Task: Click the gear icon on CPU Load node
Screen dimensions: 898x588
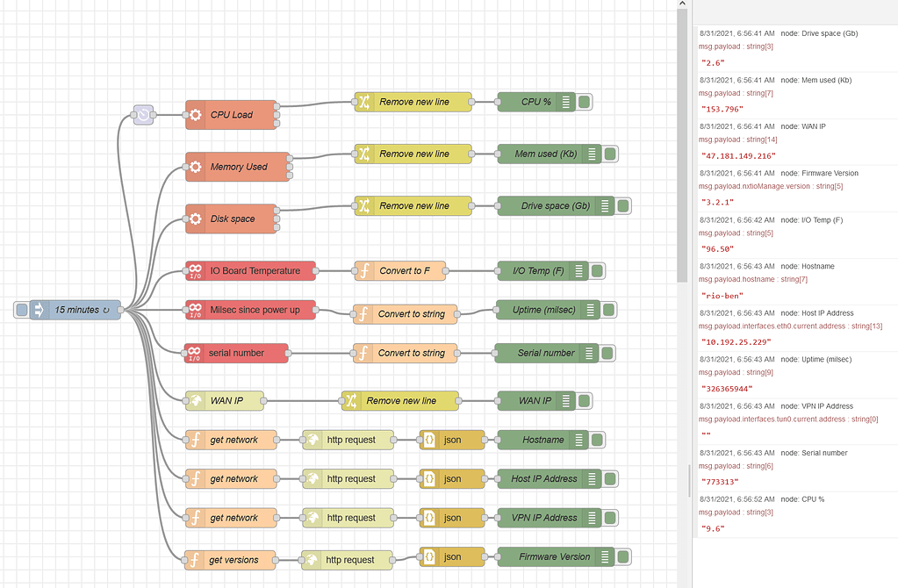Action: (x=195, y=115)
